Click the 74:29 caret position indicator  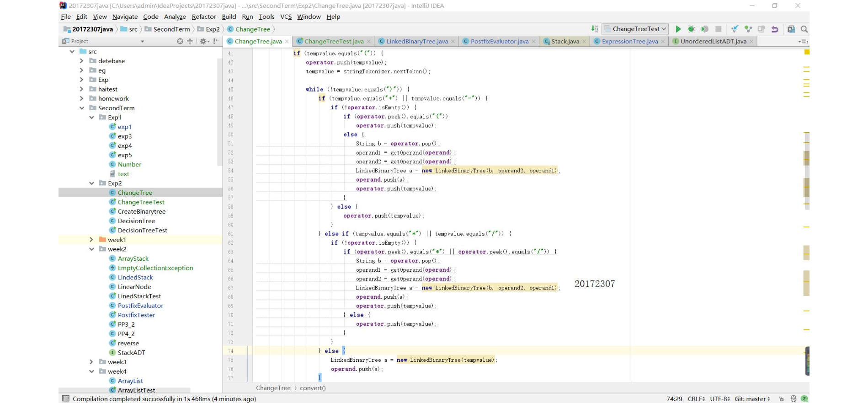(x=674, y=399)
